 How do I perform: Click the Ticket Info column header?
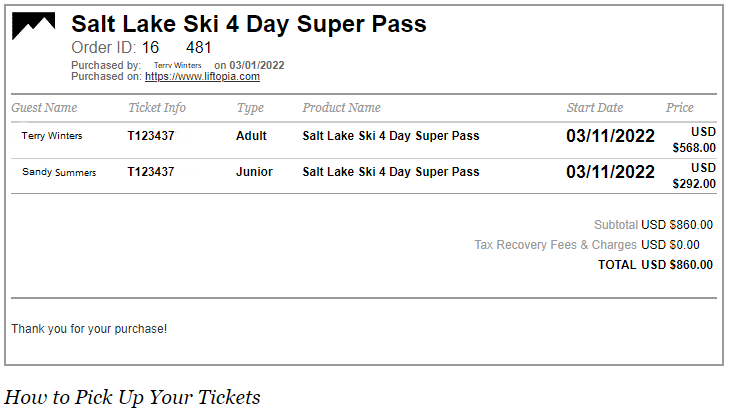coord(156,108)
